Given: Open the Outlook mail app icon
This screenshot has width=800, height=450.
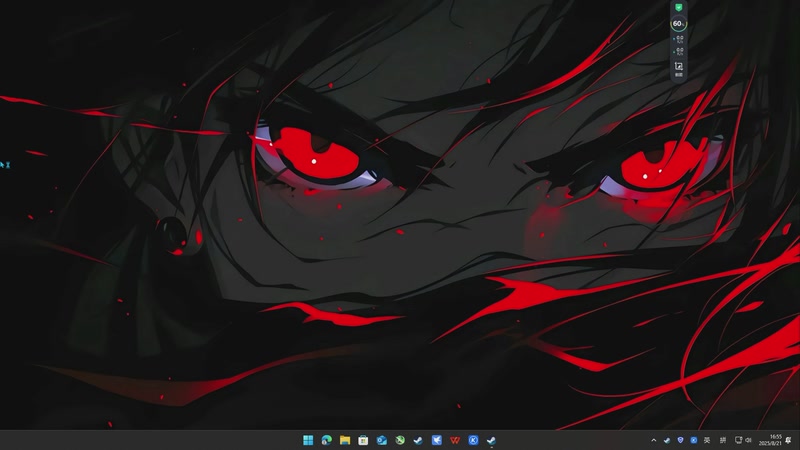Looking at the screenshot, I should [x=382, y=440].
